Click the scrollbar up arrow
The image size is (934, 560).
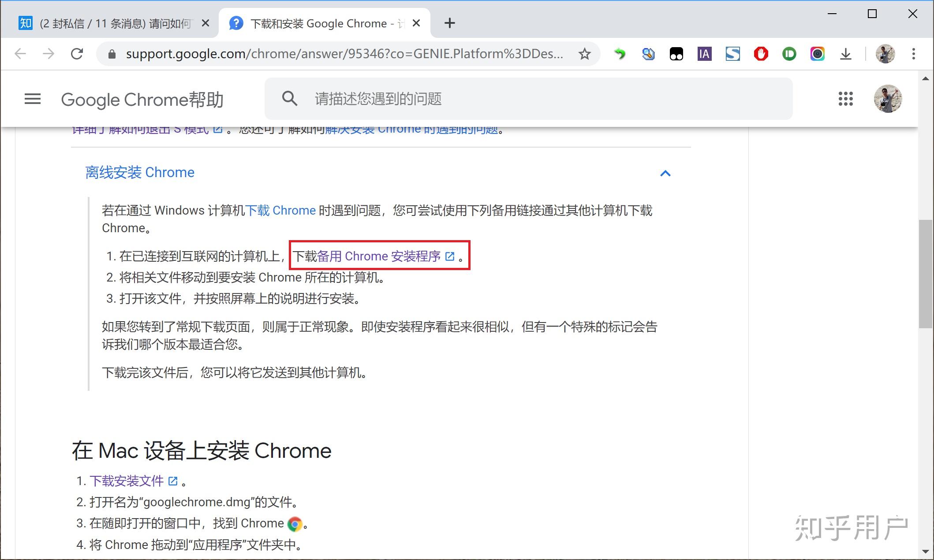925,78
